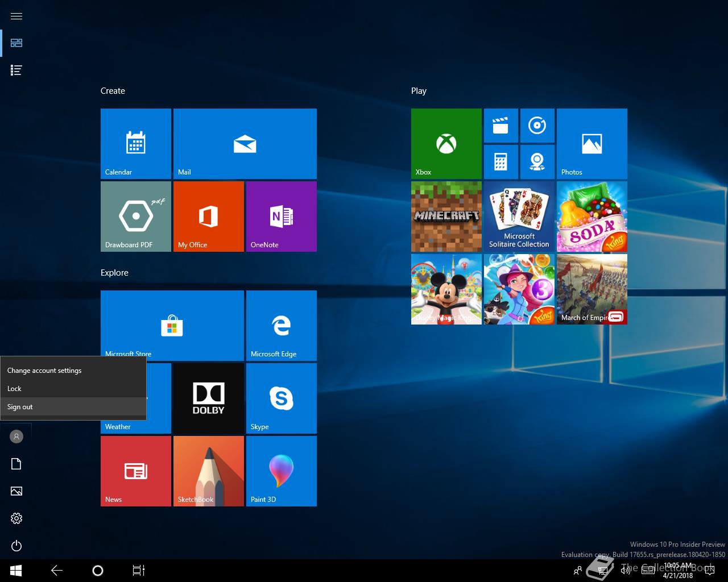Image resolution: width=728 pixels, height=582 pixels.
Task: Click the taskbar Back arrow
Action: click(57, 571)
